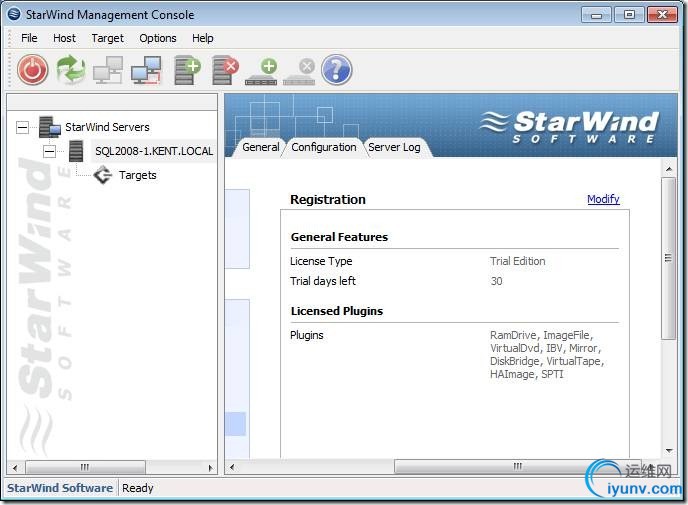Select the Targets tree item
Image resolution: width=688 pixels, height=505 pixels.
click(x=137, y=175)
